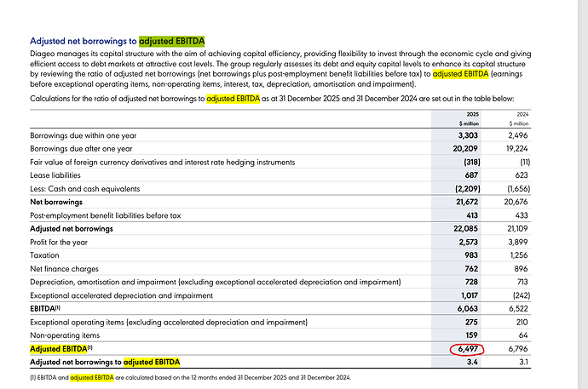Click the 20,676 net borrowings value for 2024
This screenshot has height=389, width=588.
tap(518, 202)
